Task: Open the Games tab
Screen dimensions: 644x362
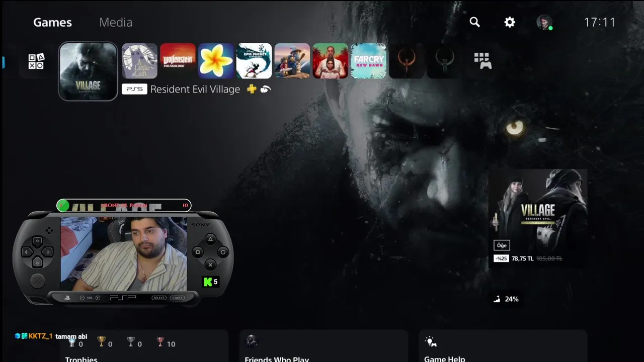Action: click(52, 23)
